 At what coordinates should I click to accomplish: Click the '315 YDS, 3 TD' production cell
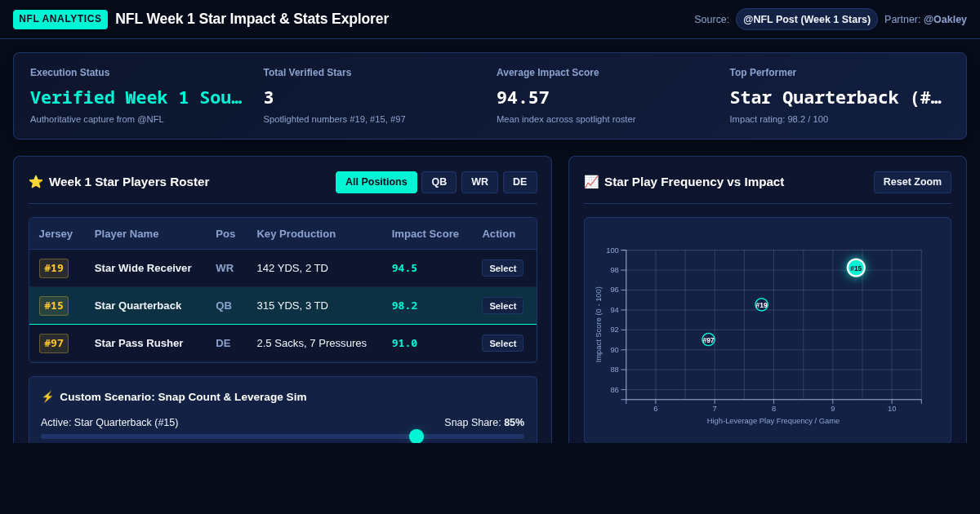292,306
